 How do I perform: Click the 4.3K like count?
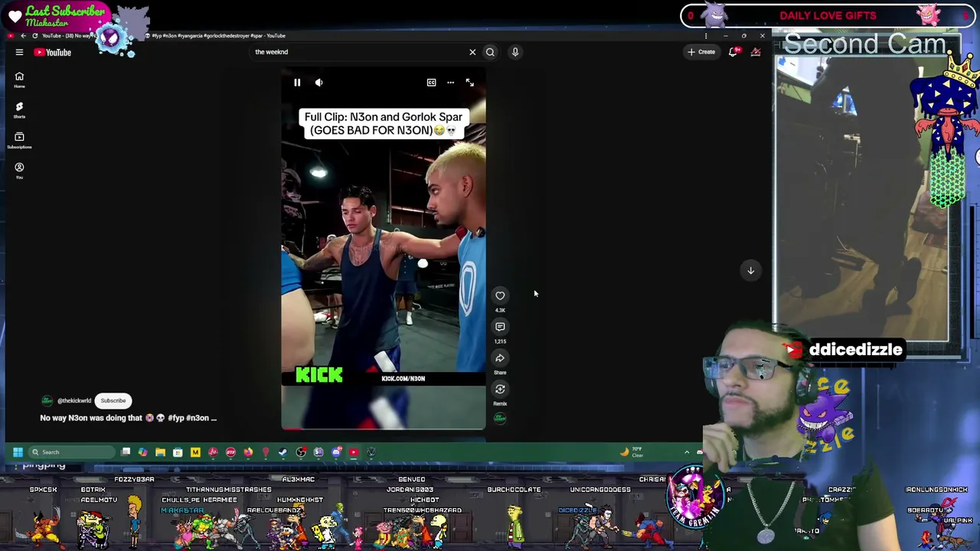pyautogui.click(x=500, y=310)
